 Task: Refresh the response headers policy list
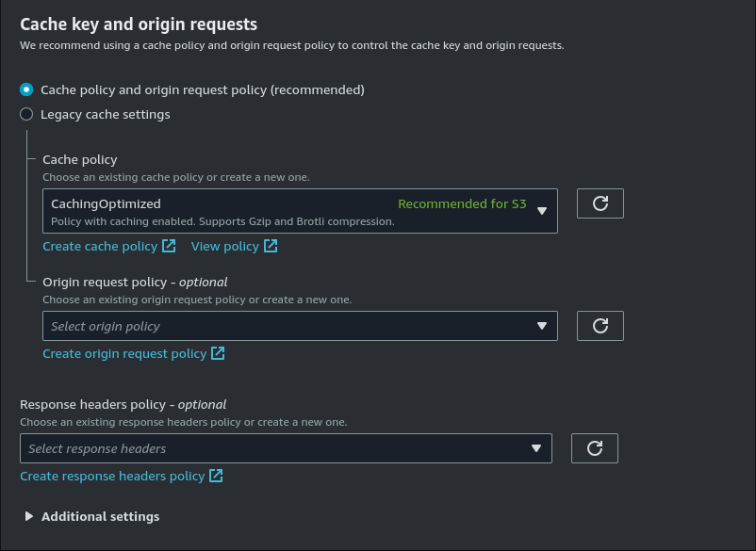point(594,448)
